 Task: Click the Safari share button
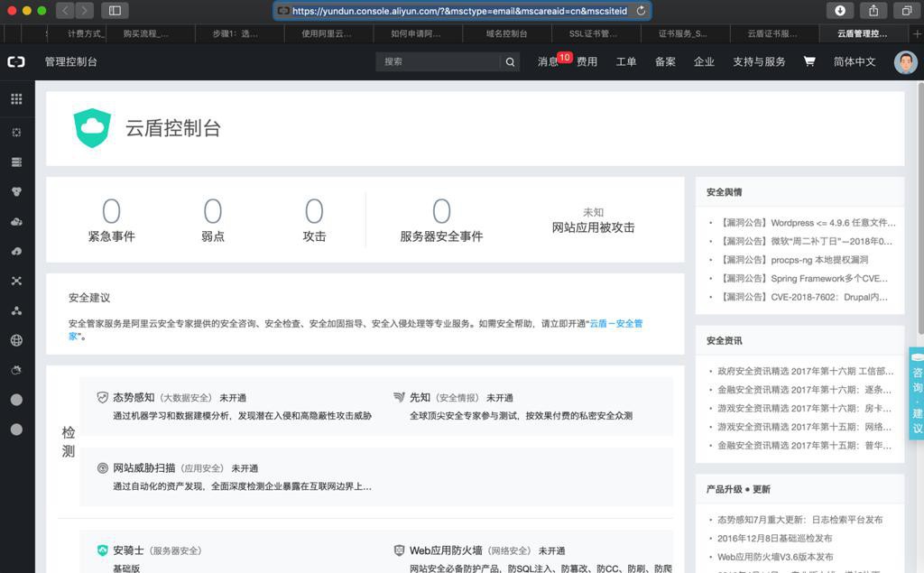coord(873,11)
